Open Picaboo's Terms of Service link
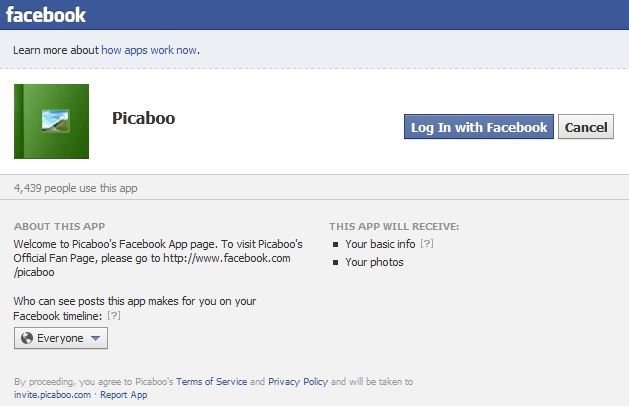629x406 pixels. pos(211,382)
